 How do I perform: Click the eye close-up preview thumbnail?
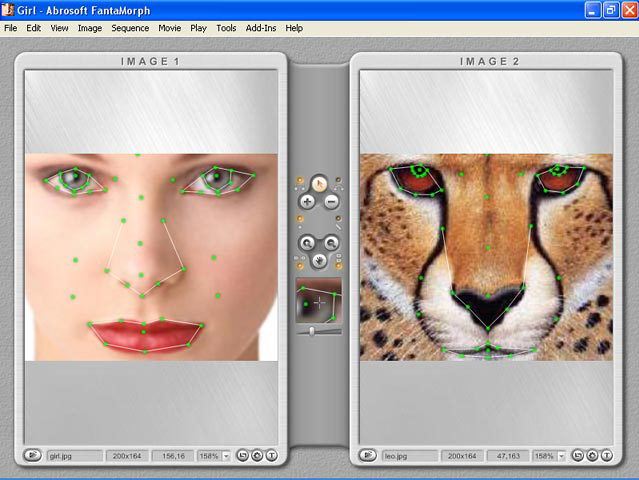point(318,300)
